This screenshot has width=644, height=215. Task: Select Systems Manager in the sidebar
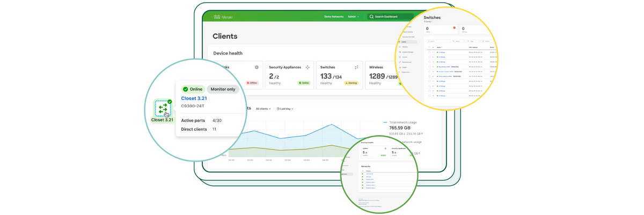click(x=407, y=52)
